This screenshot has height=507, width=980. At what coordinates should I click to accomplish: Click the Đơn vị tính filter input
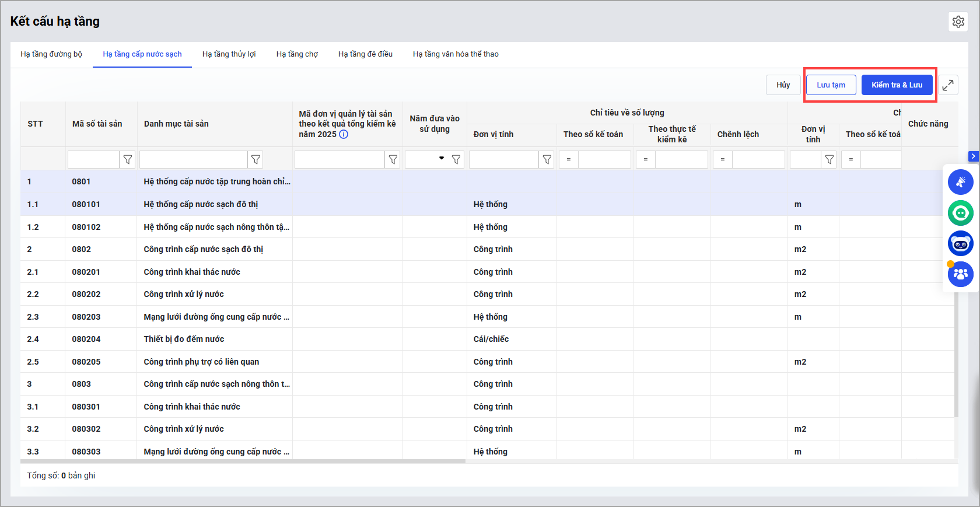tap(504, 159)
